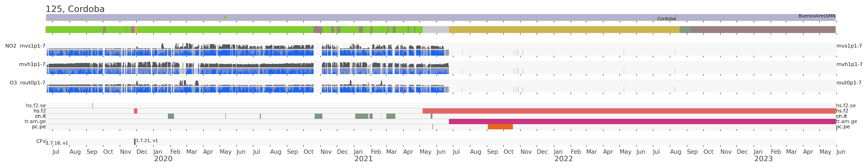Click the left cn.it row label
Screen dimensions: 868x168
pyautogui.click(x=40, y=116)
